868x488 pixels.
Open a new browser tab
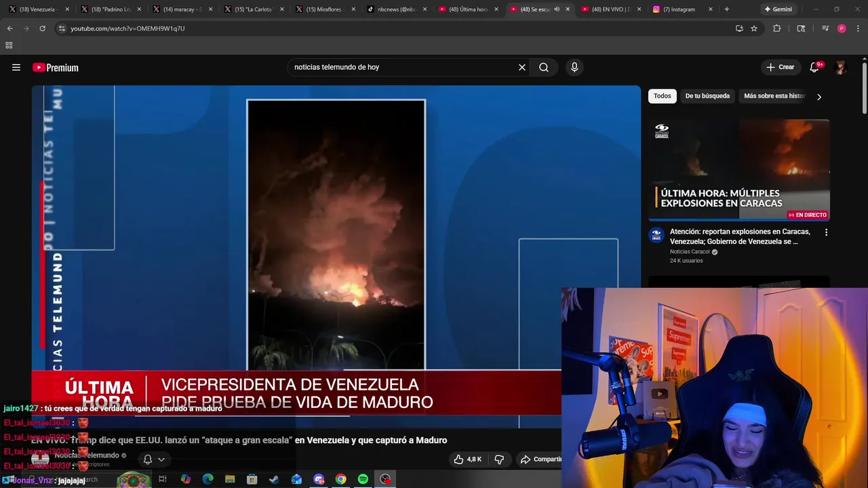coord(727,9)
